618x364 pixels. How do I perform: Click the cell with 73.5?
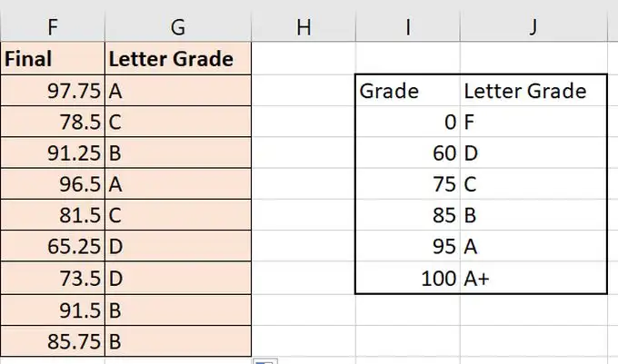pyautogui.click(x=53, y=278)
